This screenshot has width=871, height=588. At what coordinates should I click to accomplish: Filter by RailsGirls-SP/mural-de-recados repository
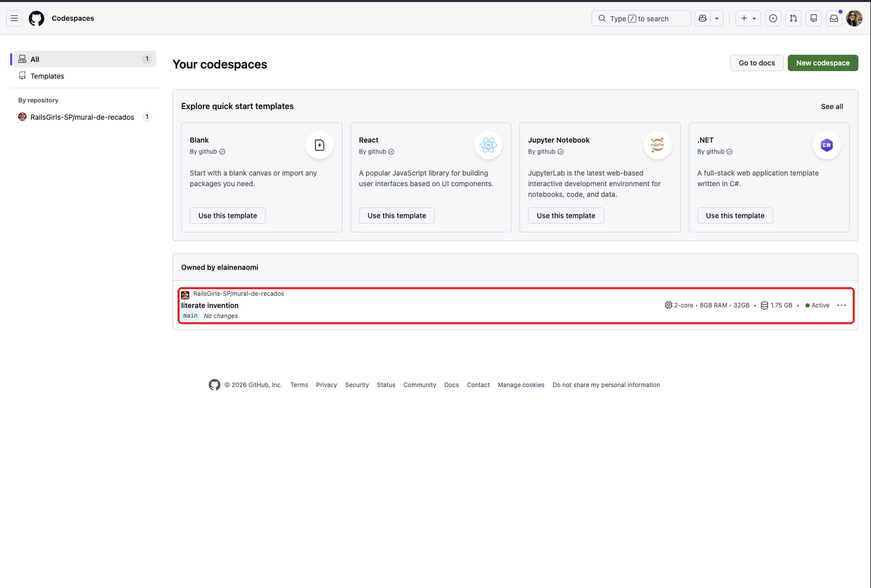(85, 117)
